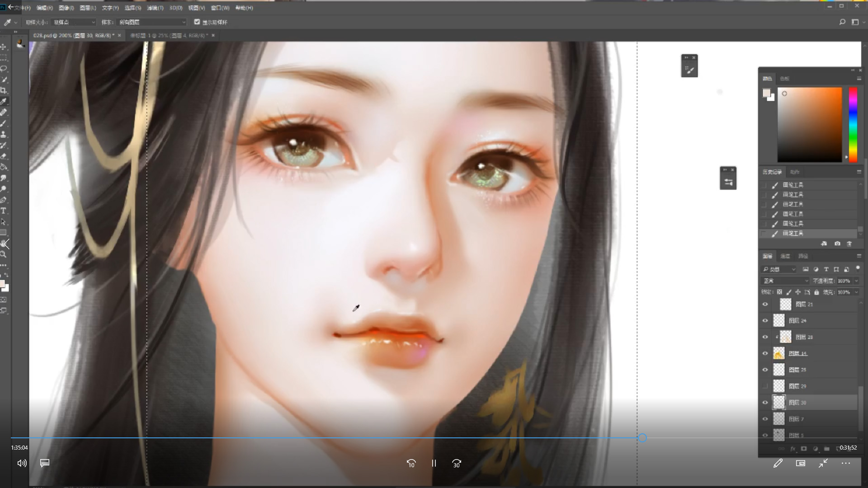Hide layer 图层 7 eye icon
The height and width of the screenshot is (488, 868).
click(765, 419)
